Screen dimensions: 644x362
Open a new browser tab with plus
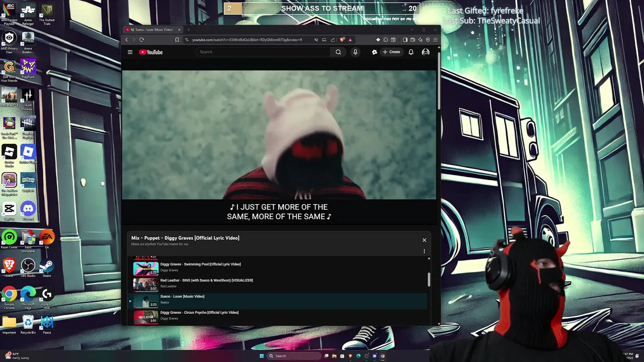coord(189,30)
